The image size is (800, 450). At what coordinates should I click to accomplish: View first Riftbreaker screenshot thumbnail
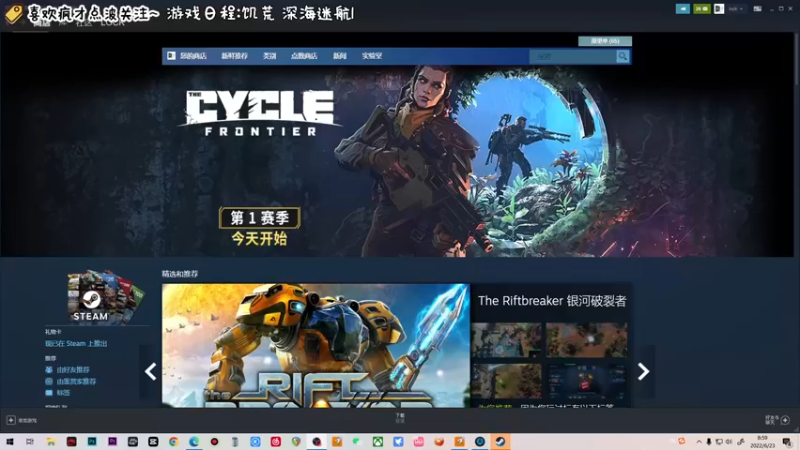[x=506, y=340]
